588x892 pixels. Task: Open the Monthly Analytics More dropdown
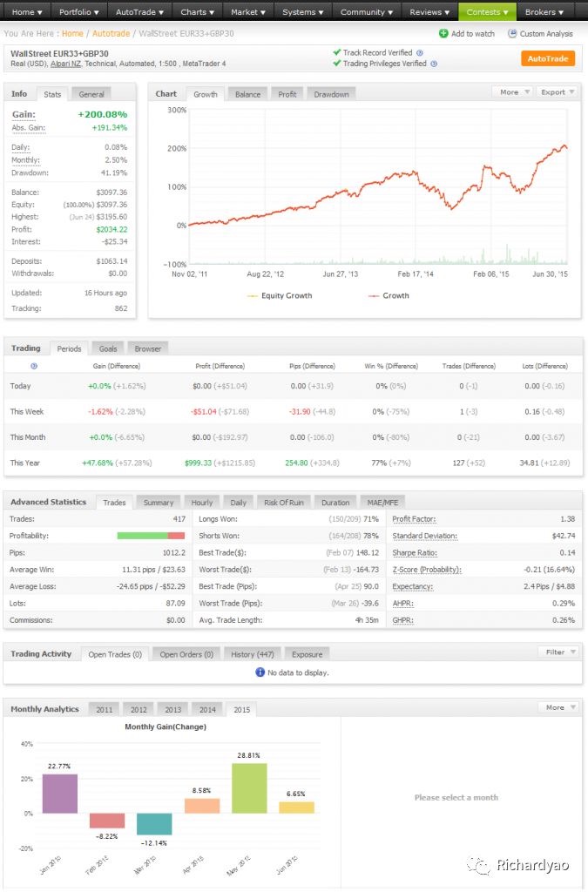pos(558,707)
